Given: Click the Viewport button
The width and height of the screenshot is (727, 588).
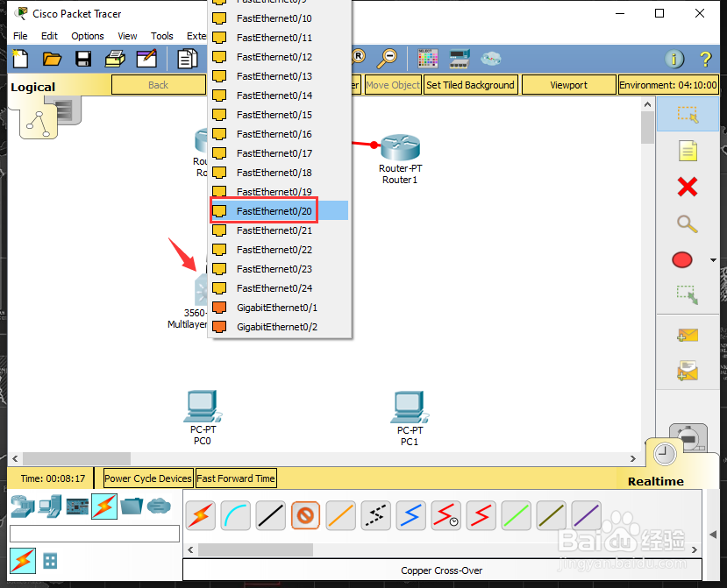Looking at the screenshot, I should [x=568, y=85].
